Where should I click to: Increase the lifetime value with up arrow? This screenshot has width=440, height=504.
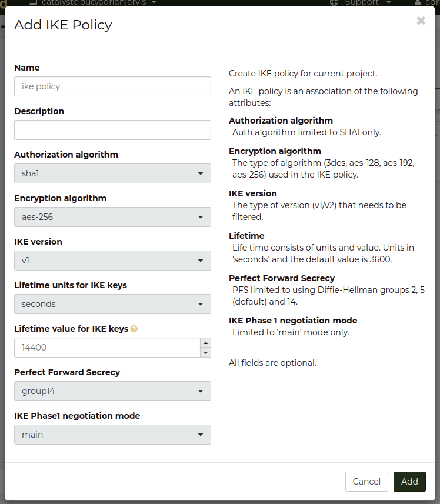[205, 343]
